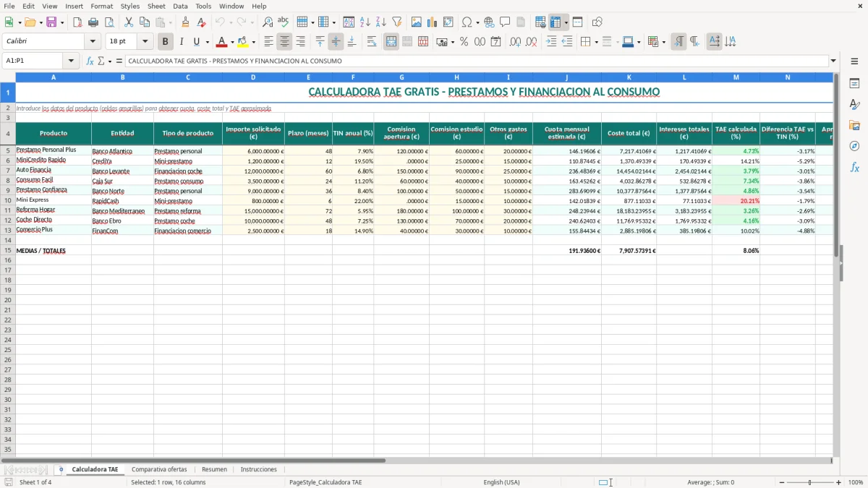Insert Pivot Table icon

coord(448,22)
